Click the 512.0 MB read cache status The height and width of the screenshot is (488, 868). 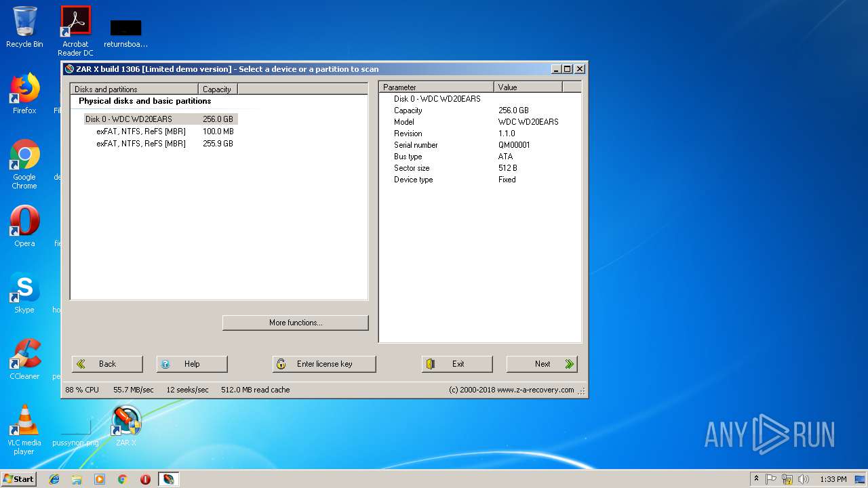pyautogui.click(x=255, y=390)
